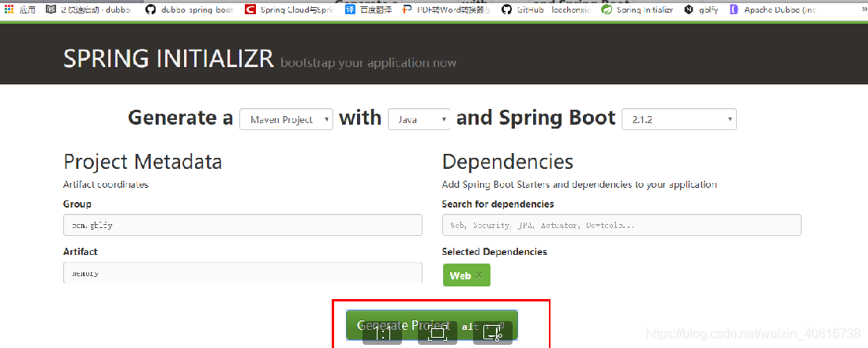
Task: Open the Apps grid in bookmarks bar
Action: coord(21,9)
